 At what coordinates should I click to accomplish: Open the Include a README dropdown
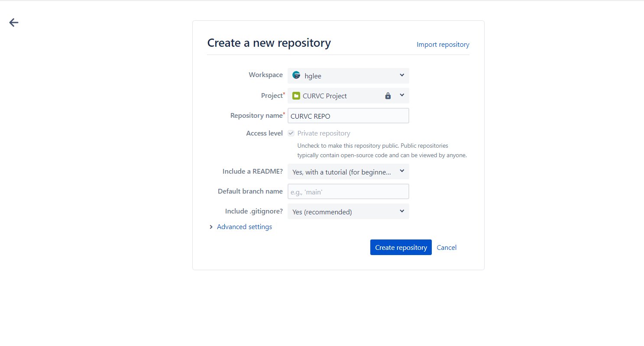(348, 171)
